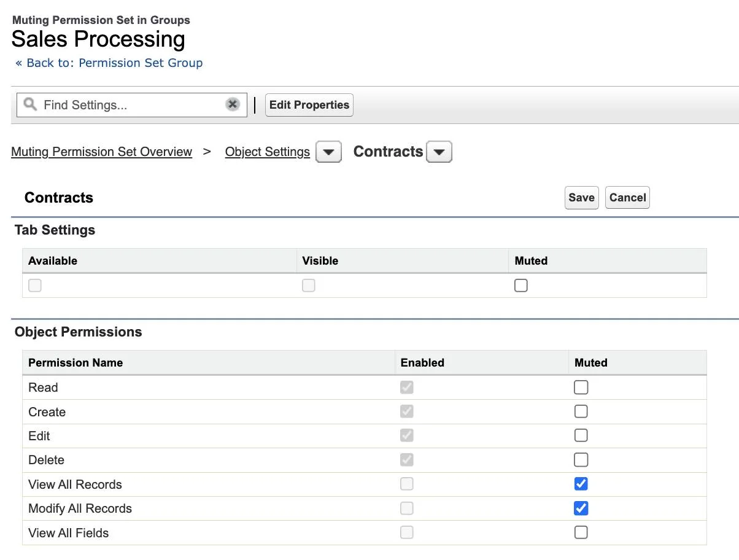Click the 'Edit' permission label

[x=39, y=436]
